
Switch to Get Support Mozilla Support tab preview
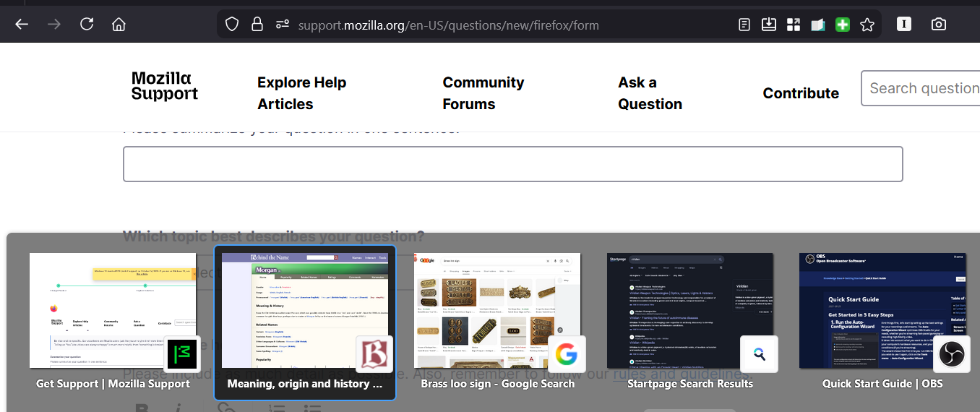(113, 311)
